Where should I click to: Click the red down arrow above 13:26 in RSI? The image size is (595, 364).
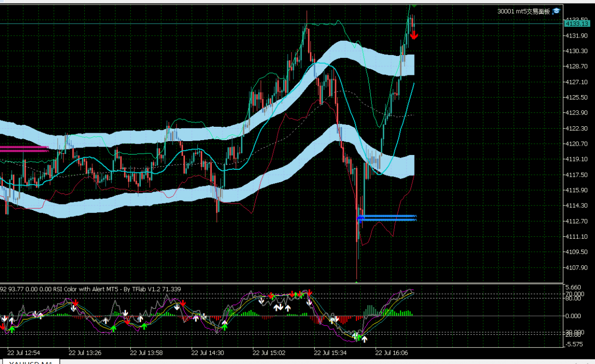(x=75, y=302)
